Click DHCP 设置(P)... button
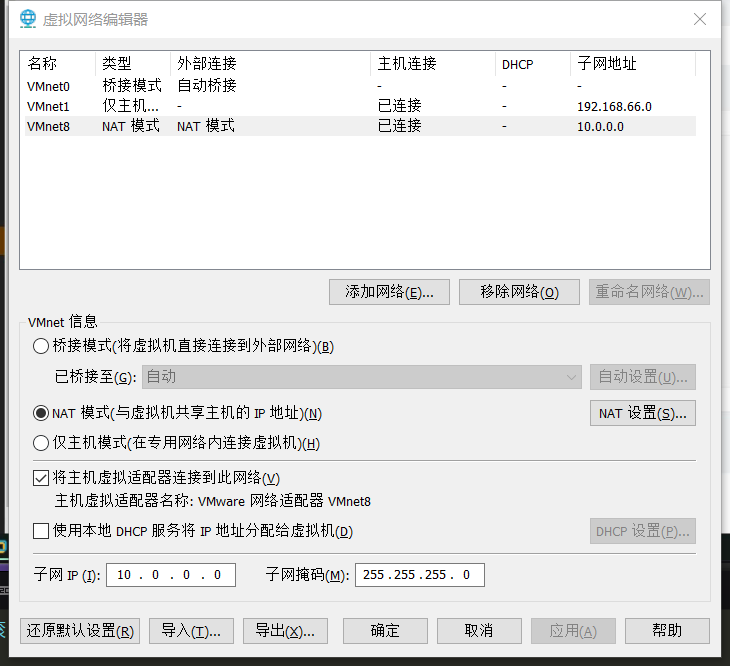 (642, 531)
